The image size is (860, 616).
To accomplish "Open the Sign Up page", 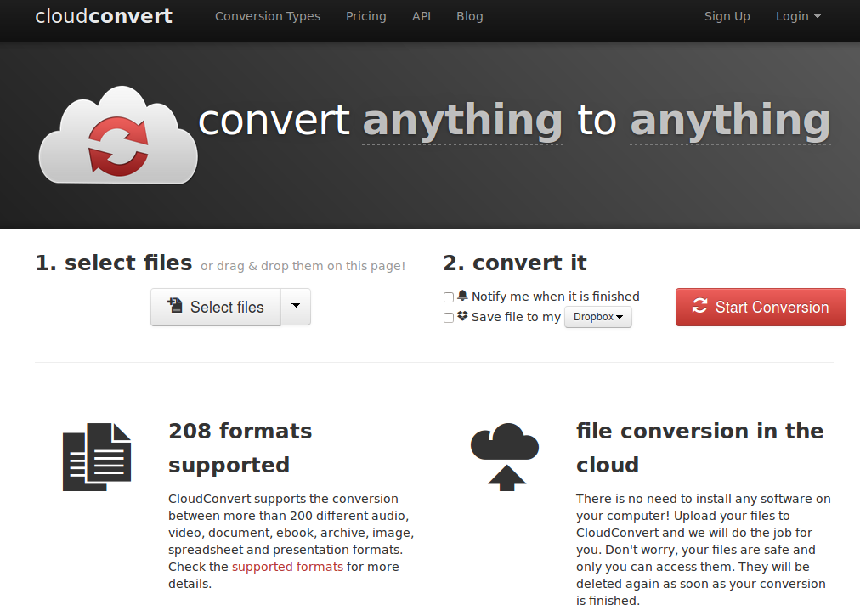I will pos(727,16).
